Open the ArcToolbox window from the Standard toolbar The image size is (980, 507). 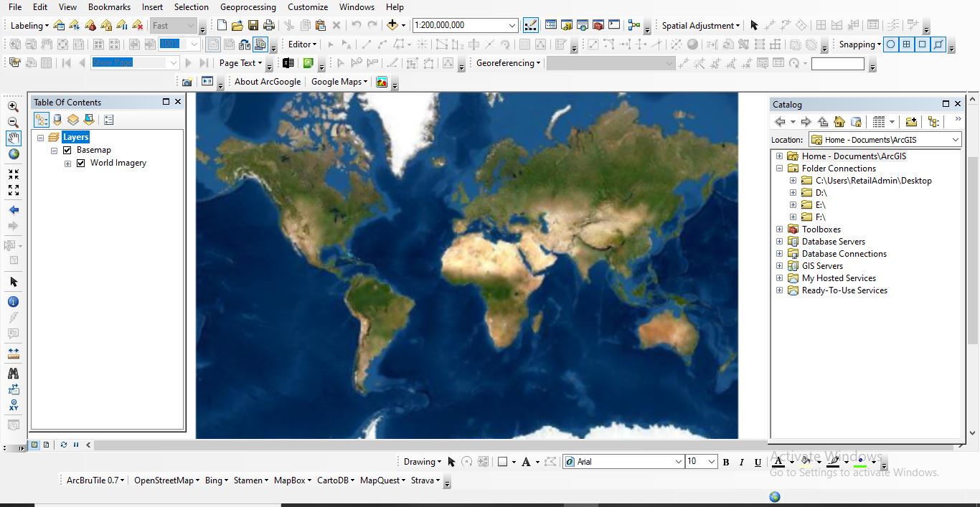(x=598, y=24)
